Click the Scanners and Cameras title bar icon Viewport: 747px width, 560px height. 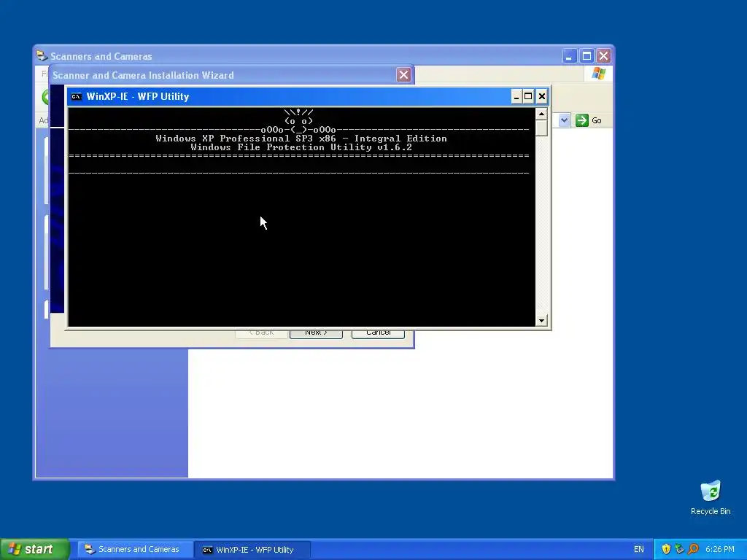point(42,56)
